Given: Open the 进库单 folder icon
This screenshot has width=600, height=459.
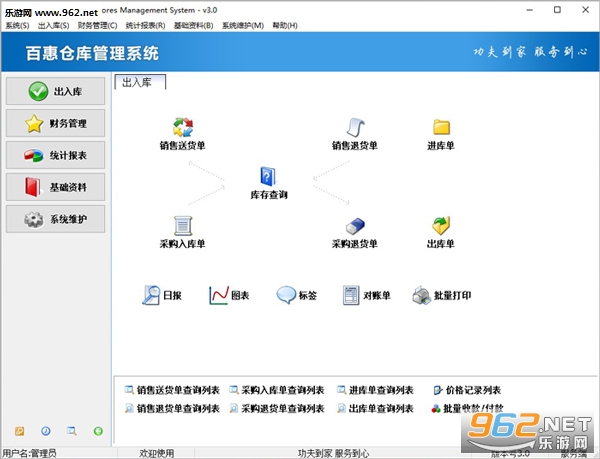Looking at the screenshot, I should [x=441, y=127].
